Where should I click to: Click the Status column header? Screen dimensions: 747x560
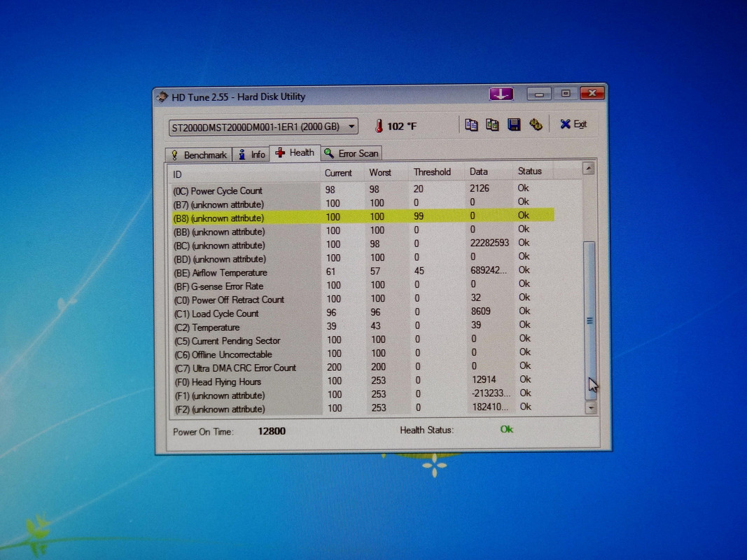click(x=533, y=171)
